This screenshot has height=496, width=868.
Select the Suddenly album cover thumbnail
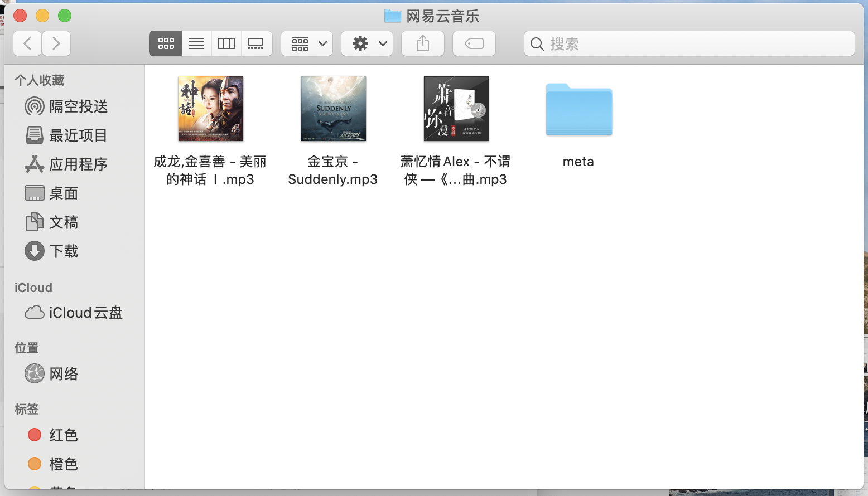pyautogui.click(x=334, y=109)
